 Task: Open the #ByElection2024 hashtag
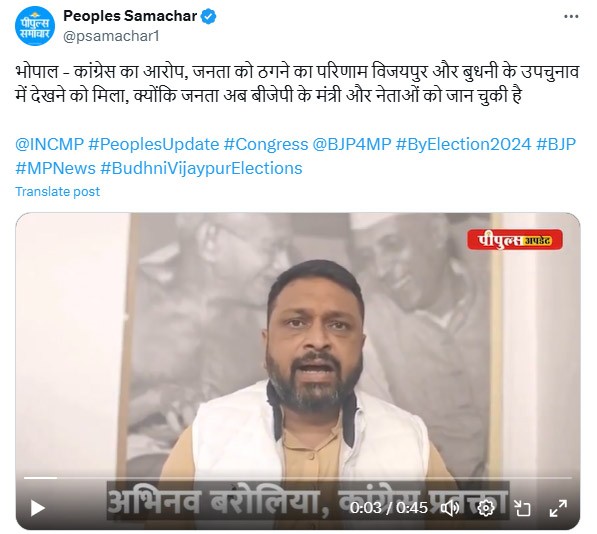pos(464,145)
